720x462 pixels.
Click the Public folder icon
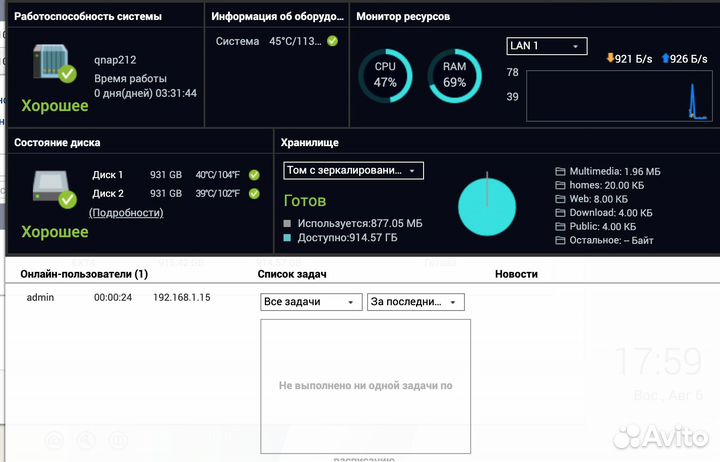[x=560, y=227]
